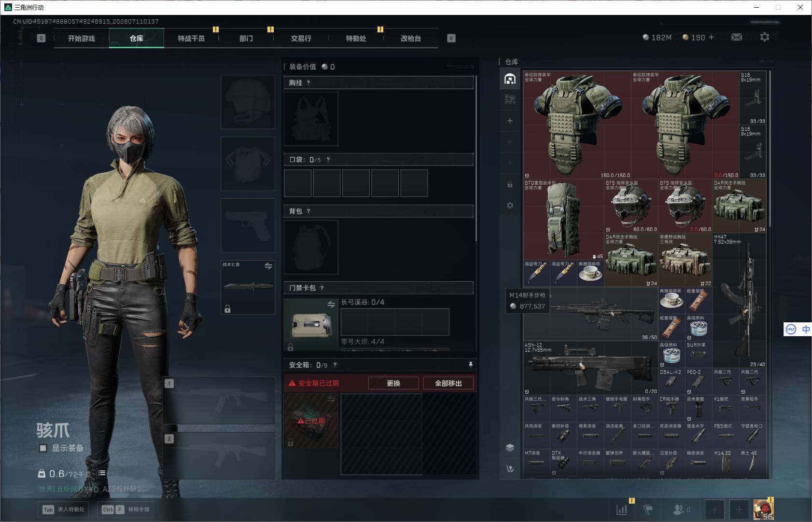Switch to the 特勤处 tab

coord(356,38)
